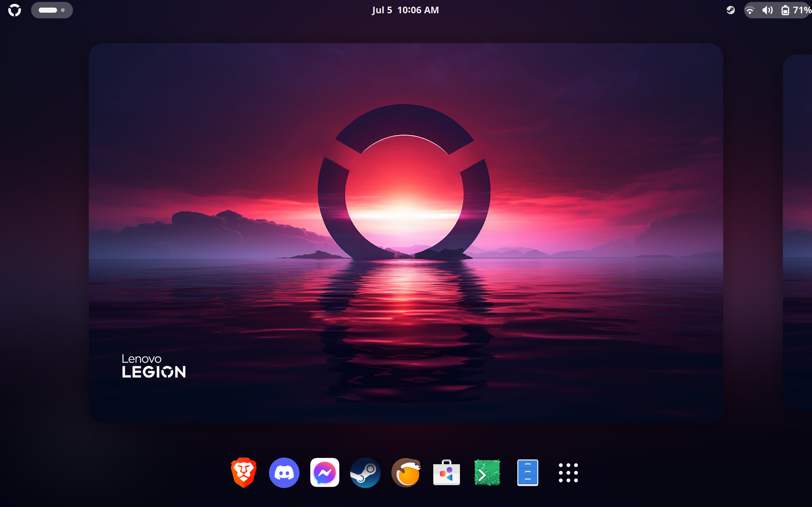This screenshot has width=812, height=507.
Task: Show all applications with the grid button
Action: pos(568,472)
